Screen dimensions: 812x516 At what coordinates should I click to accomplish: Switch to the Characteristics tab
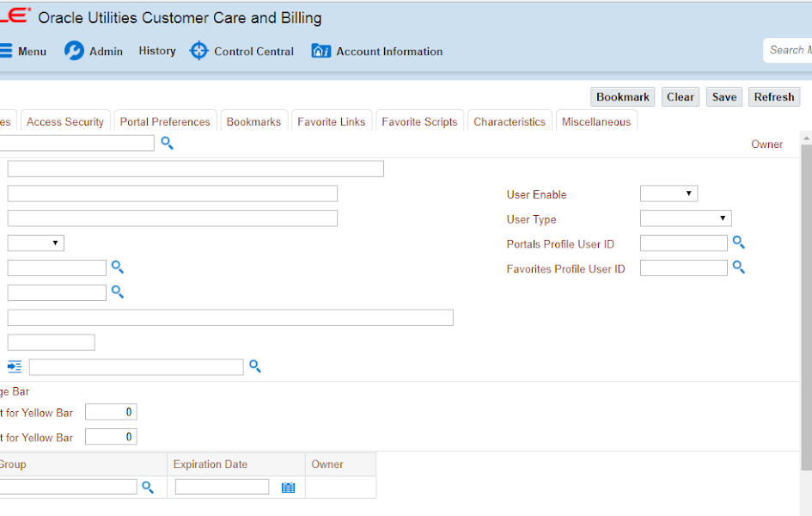point(510,121)
